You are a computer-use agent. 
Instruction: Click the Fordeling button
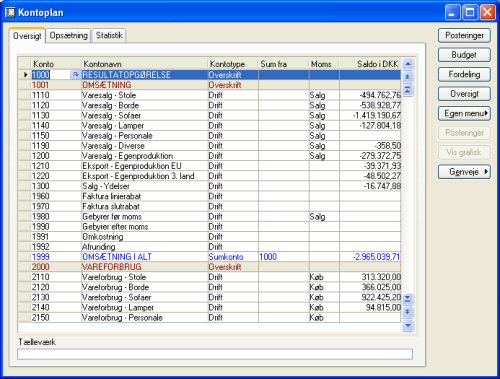[464, 74]
